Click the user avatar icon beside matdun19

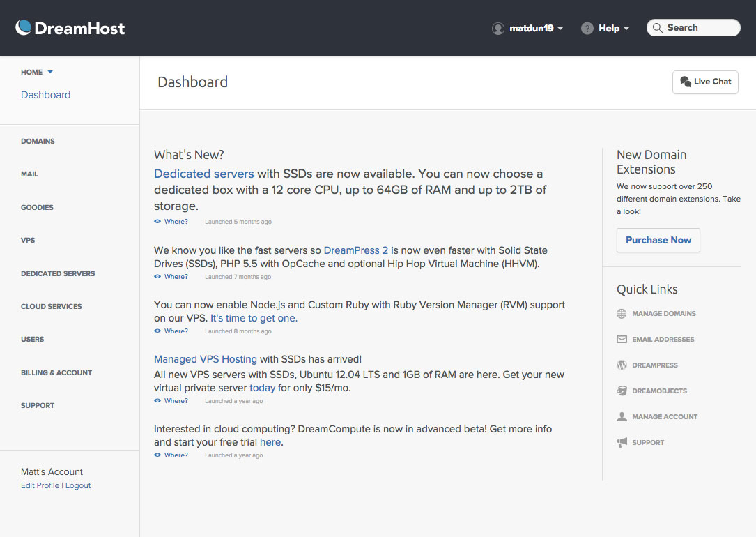click(x=497, y=29)
